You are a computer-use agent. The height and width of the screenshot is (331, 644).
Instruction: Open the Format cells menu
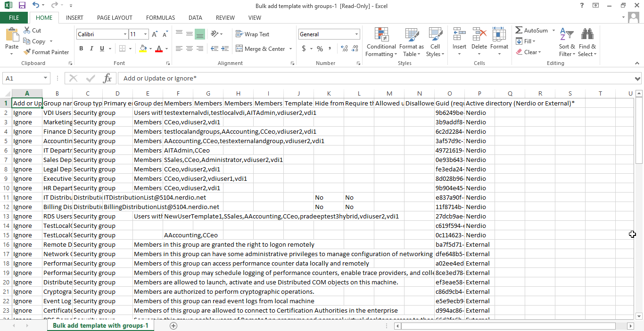[499, 42]
